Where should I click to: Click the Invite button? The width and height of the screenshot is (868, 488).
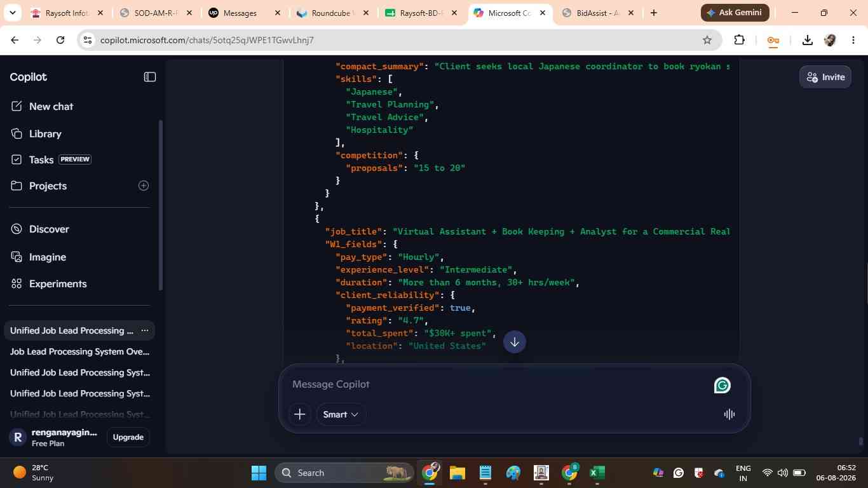[825, 77]
